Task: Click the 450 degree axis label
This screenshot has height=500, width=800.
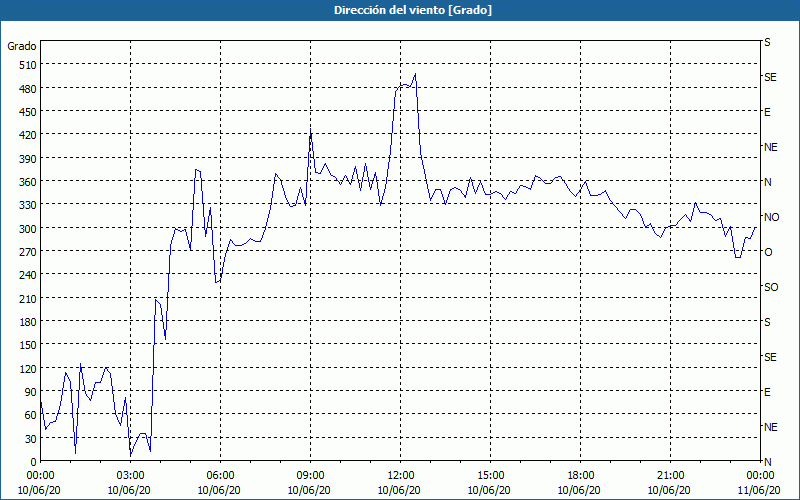Action: click(x=28, y=112)
